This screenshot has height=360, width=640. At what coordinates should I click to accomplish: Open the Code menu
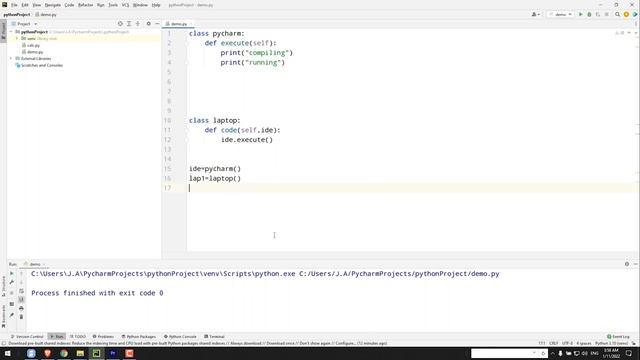point(69,5)
